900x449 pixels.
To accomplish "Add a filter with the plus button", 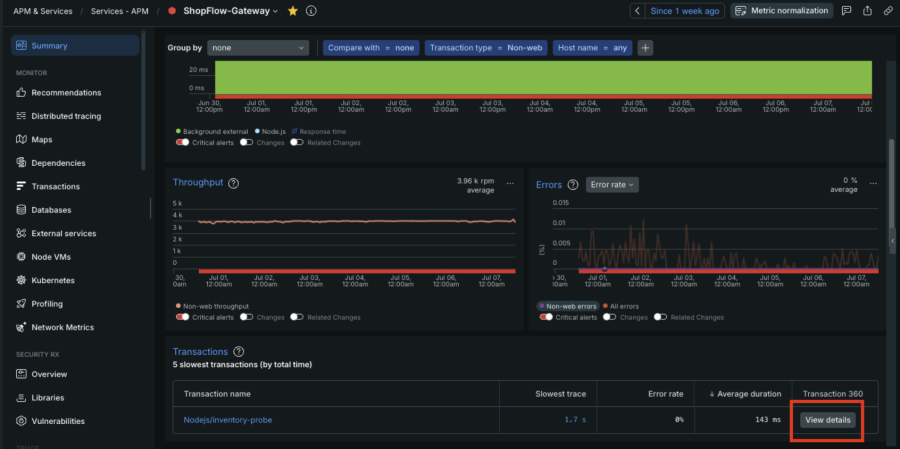I will (645, 48).
